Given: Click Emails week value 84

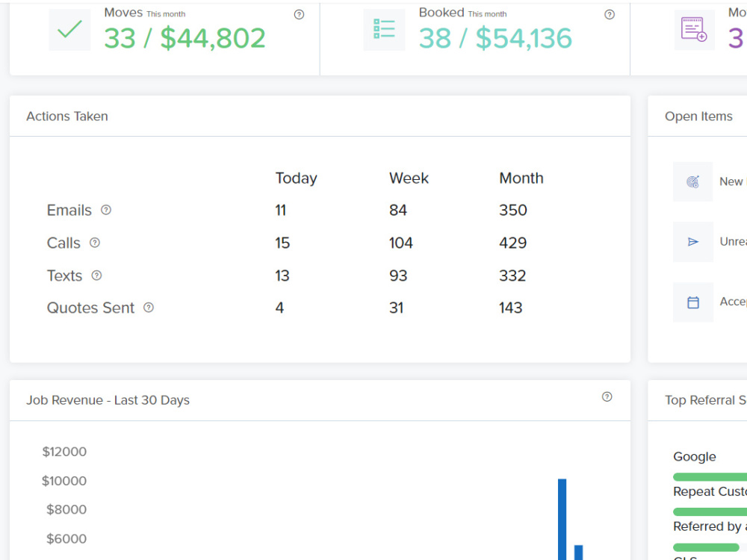Looking at the screenshot, I should point(398,210).
